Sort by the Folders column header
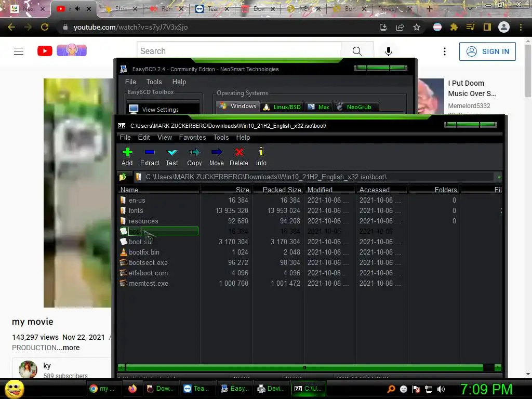532x399 pixels. click(x=434, y=190)
